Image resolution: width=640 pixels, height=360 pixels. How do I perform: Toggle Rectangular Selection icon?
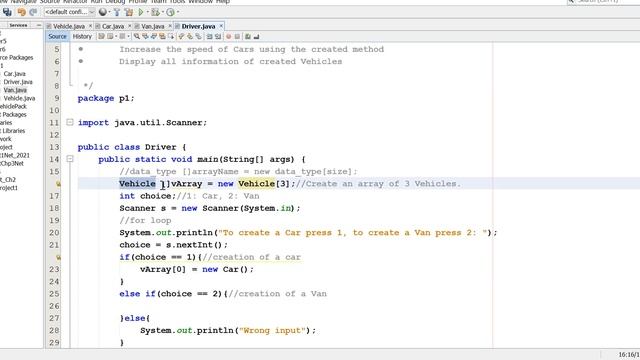(x=171, y=36)
